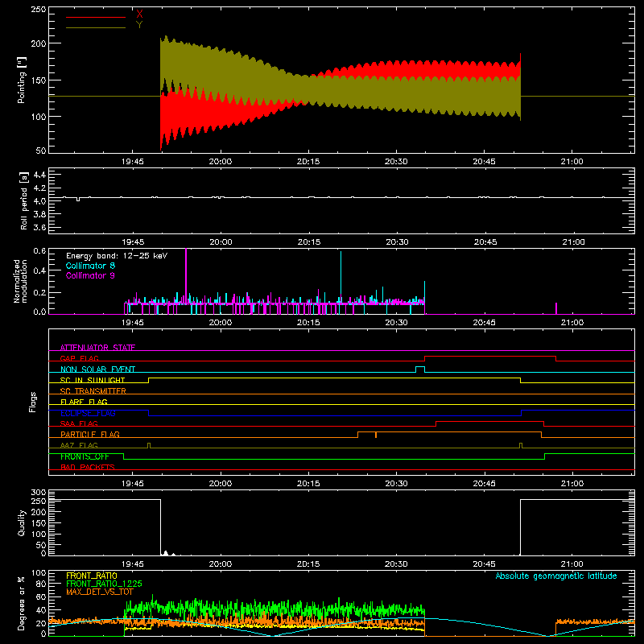
Task: Click the Quality axis title
Action: [x=22, y=522]
